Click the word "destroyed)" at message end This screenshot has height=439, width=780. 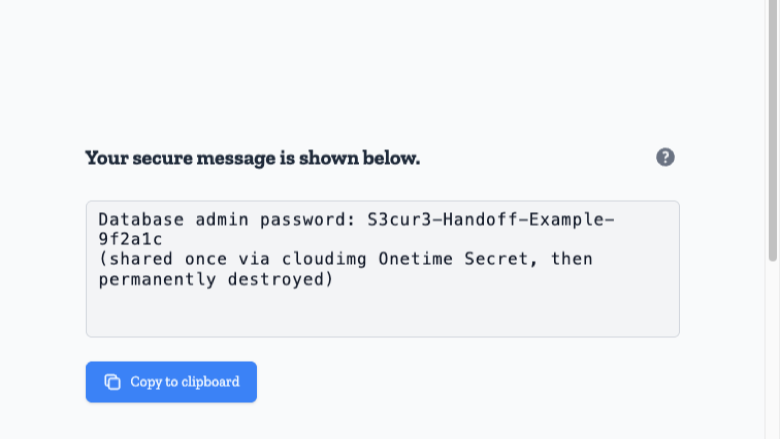point(280,279)
